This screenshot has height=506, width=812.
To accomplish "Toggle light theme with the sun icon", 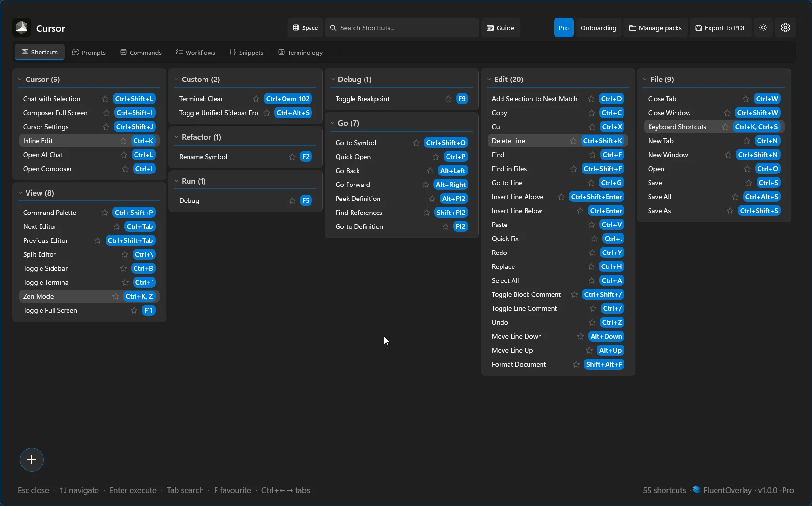I will (763, 27).
